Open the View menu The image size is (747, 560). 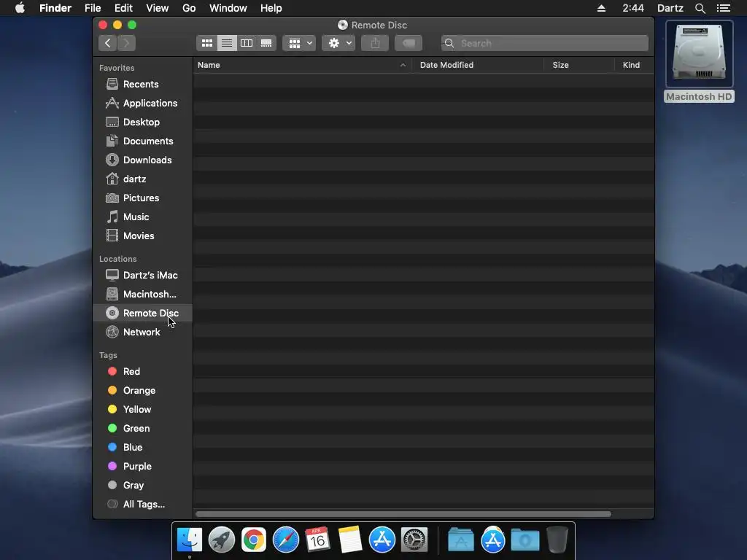pyautogui.click(x=158, y=8)
